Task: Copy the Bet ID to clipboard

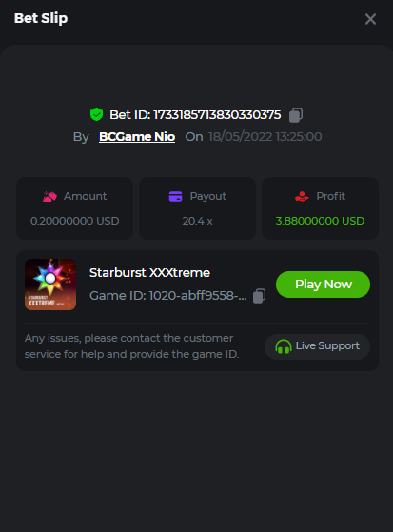Action: pos(296,115)
